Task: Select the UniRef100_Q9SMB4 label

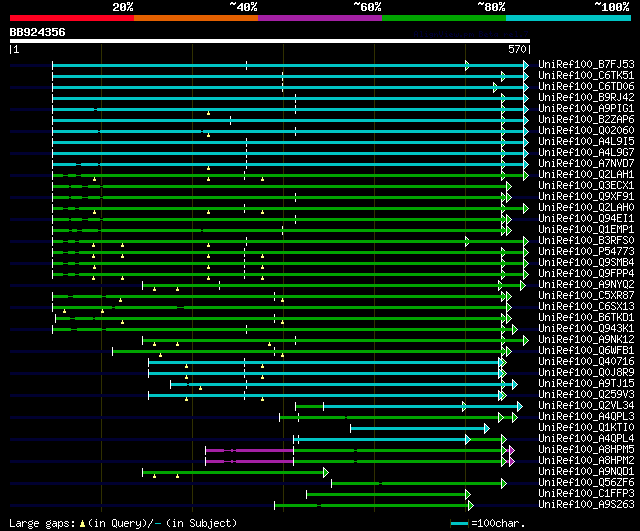Action: click(586, 263)
